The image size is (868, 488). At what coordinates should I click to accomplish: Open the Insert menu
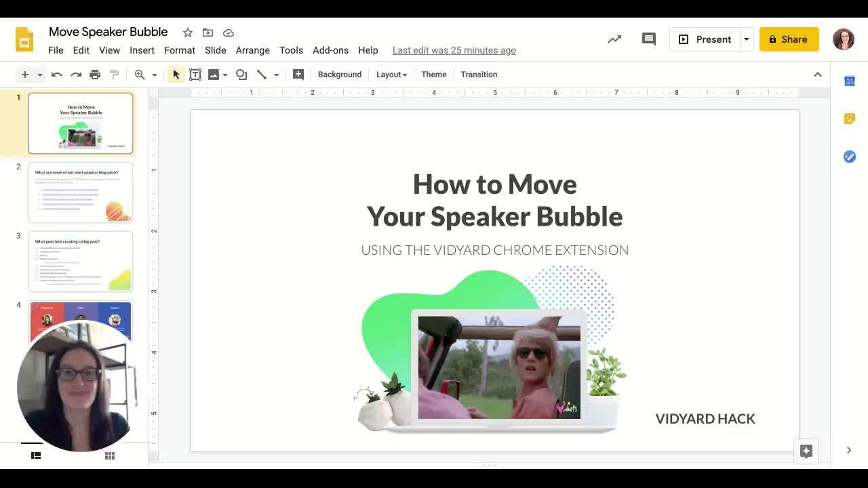(x=142, y=50)
